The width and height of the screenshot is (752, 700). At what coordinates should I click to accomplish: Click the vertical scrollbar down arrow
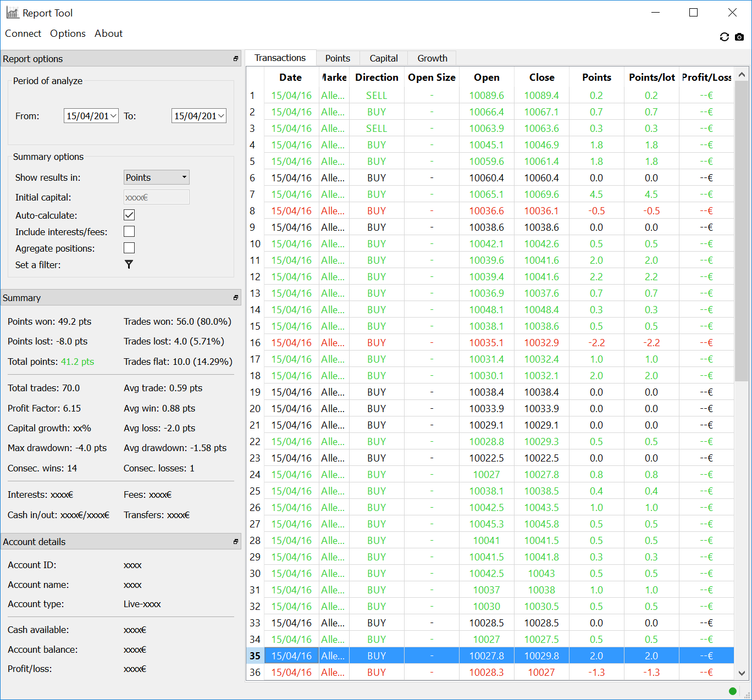click(x=742, y=673)
